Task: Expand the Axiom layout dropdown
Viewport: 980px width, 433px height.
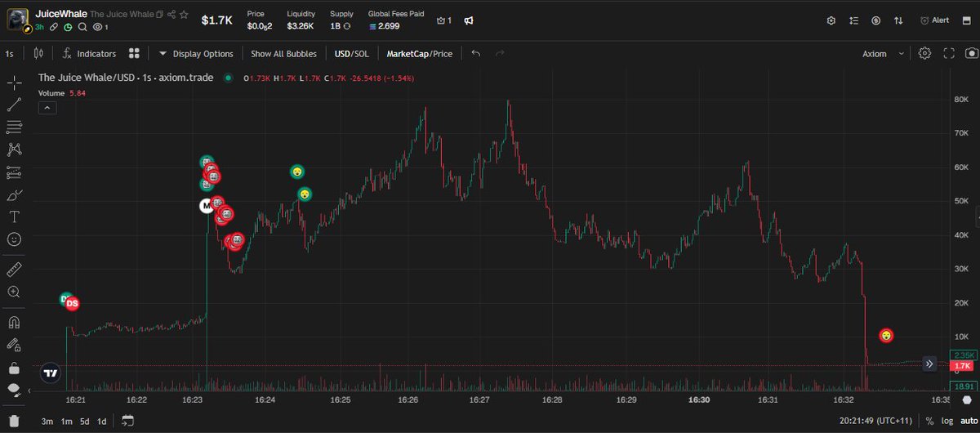Action: click(x=884, y=53)
